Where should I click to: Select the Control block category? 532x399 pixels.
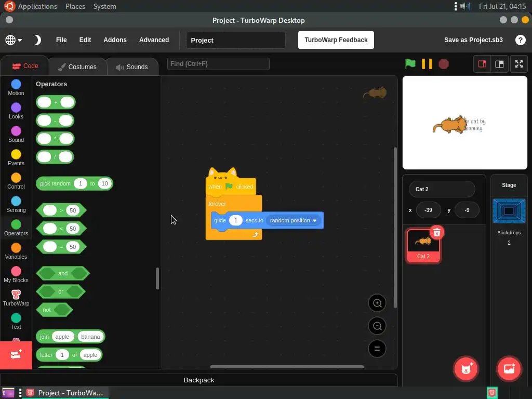[x=16, y=181]
